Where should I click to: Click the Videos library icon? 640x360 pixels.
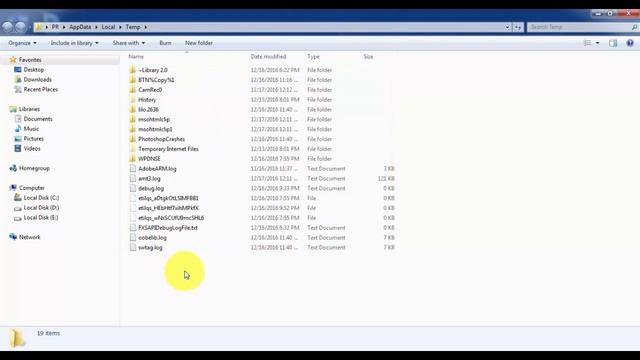click(18, 149)
